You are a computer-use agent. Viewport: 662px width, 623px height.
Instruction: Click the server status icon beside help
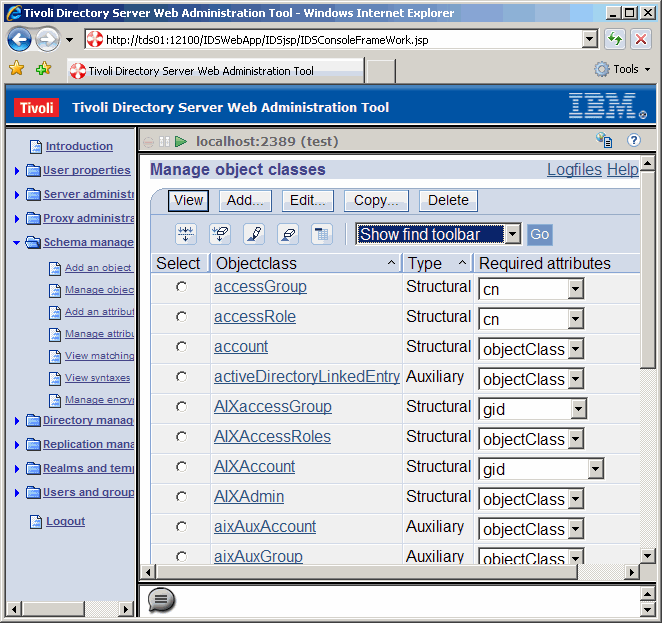click(604, 141)
